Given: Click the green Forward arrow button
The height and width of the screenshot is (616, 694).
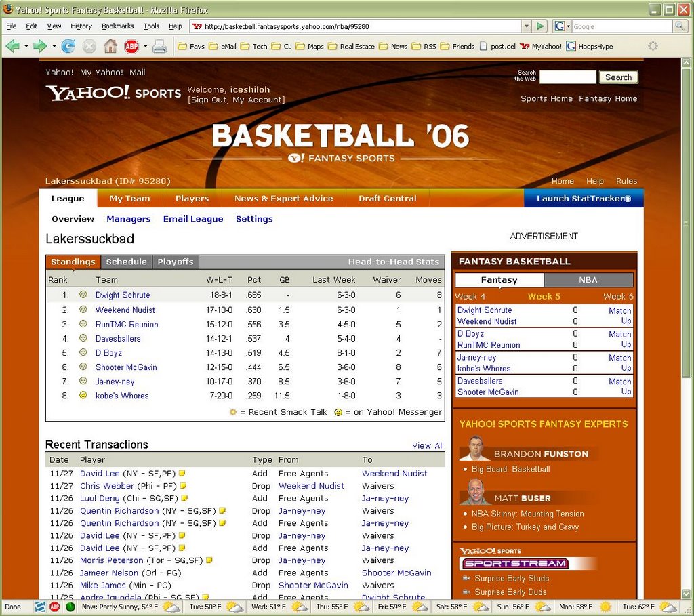Looking at the screenshot, I should [40, 46].
